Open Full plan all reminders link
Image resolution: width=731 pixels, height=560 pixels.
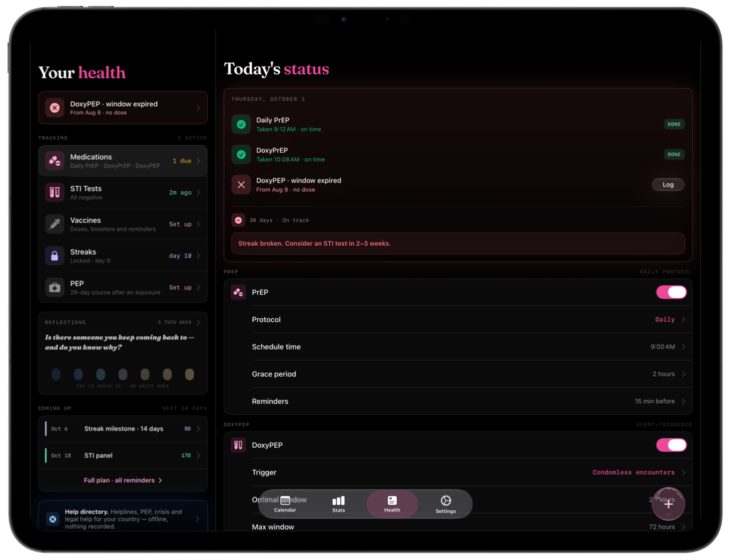click(123, 480)
